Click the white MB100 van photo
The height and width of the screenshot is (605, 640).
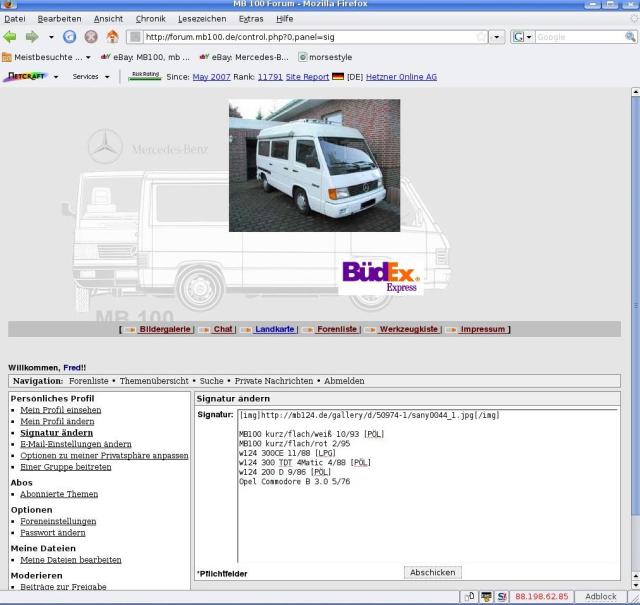(x=314, y=165)
